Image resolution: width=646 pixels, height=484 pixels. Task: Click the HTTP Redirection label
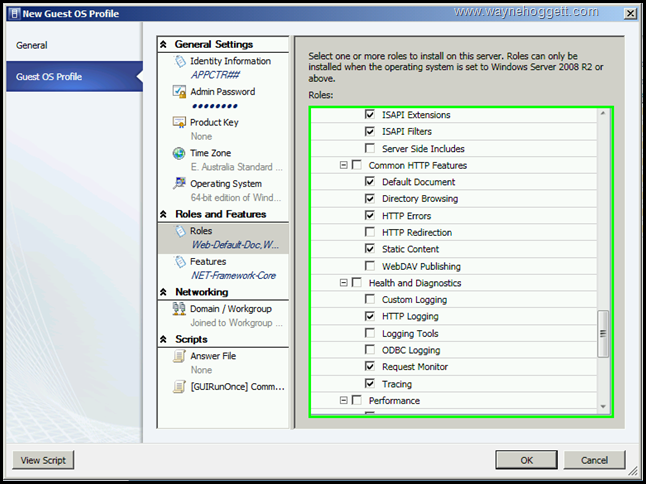pyautogui.click(x=417, y=233)
